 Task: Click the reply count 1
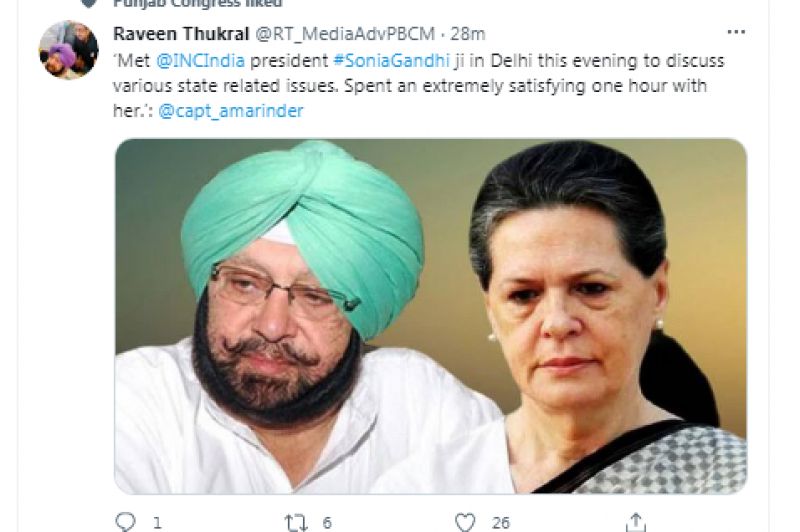pos(157,523)
